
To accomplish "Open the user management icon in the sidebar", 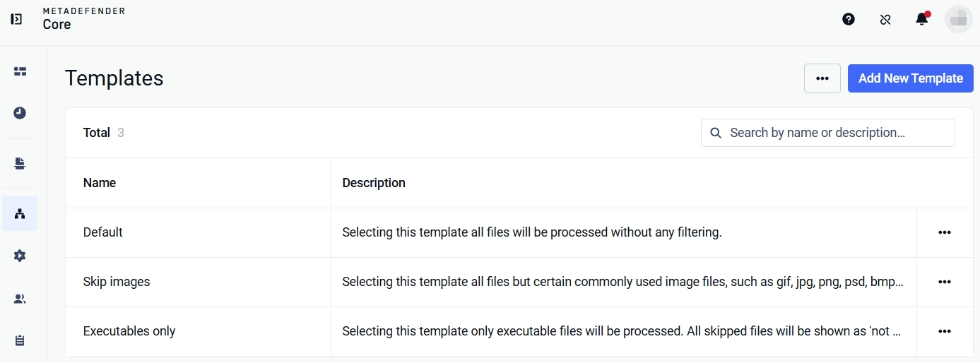I will pos(20,299).
